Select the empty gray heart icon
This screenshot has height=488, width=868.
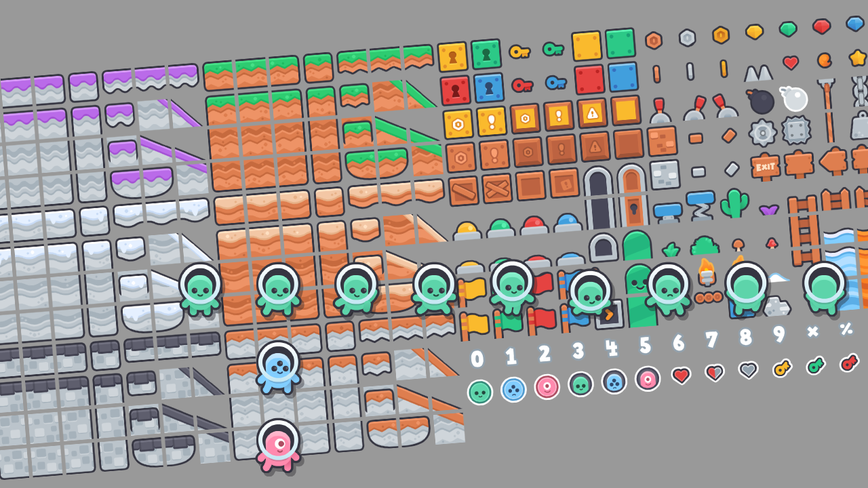pyautogui.click(x=748, y=370)
